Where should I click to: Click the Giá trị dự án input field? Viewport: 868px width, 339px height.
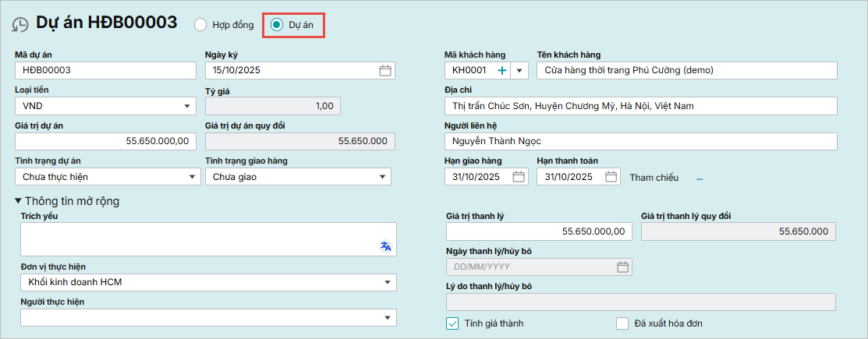pyautogui.click(x=105, y=141)
